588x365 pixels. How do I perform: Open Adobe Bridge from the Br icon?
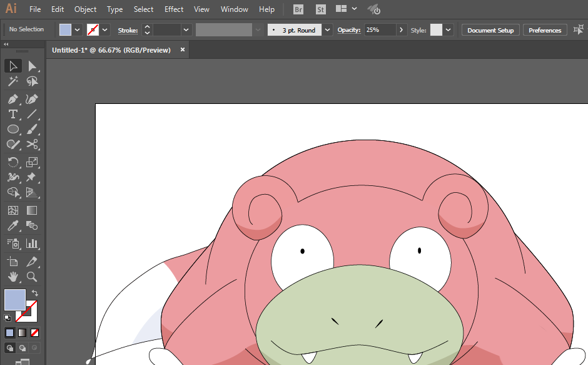click(x=298, y=9)
